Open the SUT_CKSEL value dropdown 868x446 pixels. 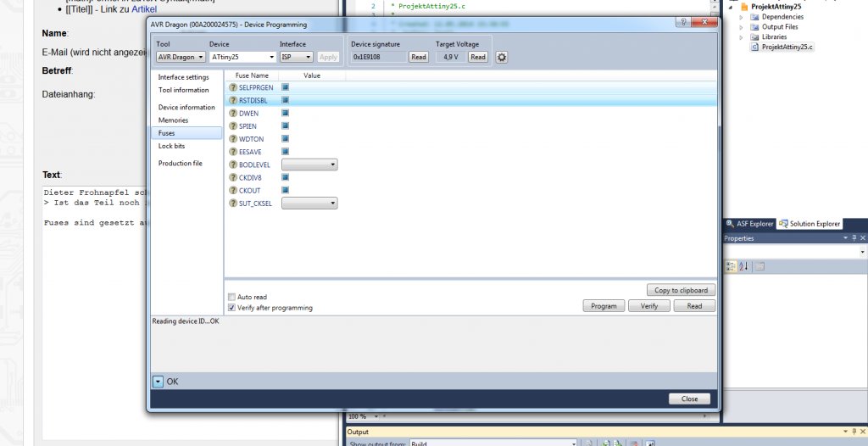(309, 203)
